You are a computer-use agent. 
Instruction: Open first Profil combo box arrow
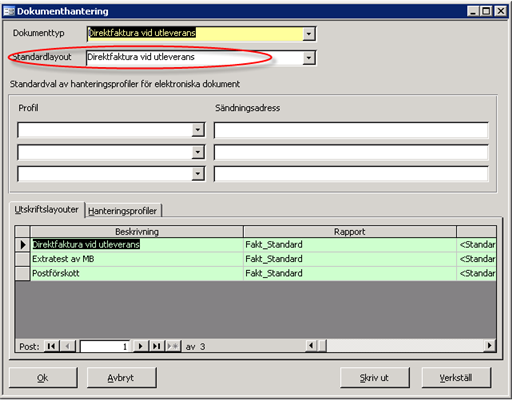click(x=198, y=130)
